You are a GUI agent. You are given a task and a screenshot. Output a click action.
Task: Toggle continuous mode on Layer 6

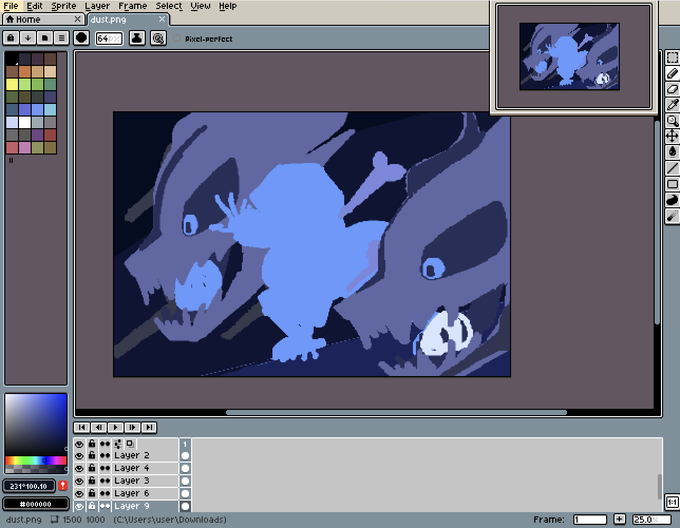[x=105, y=493]
